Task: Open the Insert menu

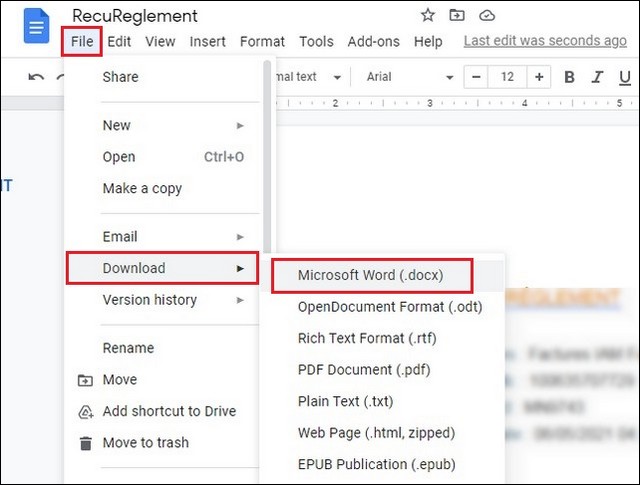Action: tap(207, 41)
